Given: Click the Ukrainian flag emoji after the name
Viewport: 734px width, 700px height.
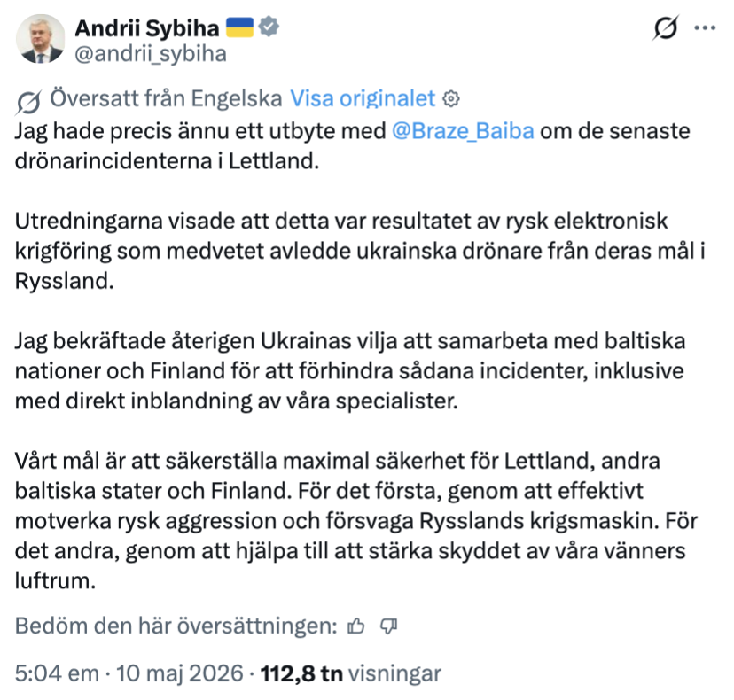Looking at the screenshot, I should pyautogui.click(x=239, y=27).
